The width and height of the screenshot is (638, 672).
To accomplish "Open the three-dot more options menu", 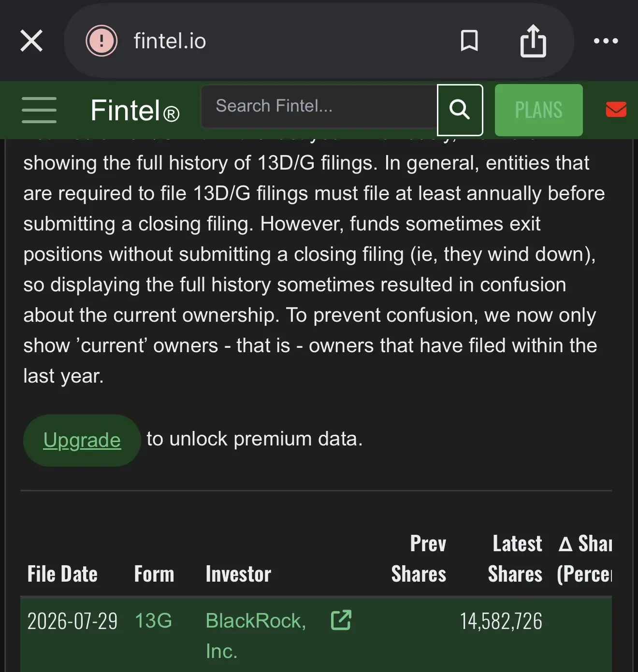I will click(606, 41).
